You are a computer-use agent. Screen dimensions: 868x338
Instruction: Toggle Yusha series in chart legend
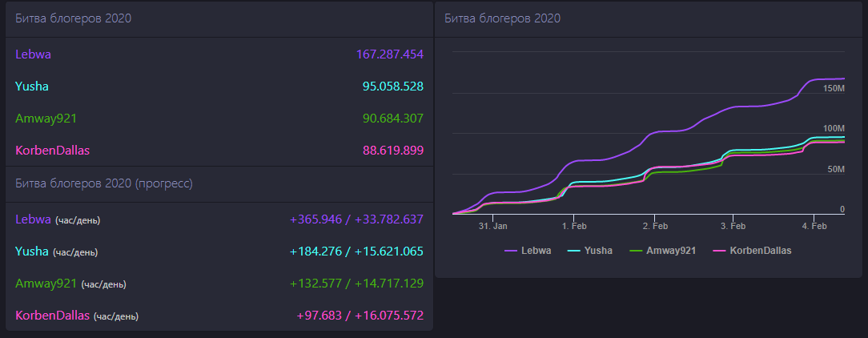[590, 251]
